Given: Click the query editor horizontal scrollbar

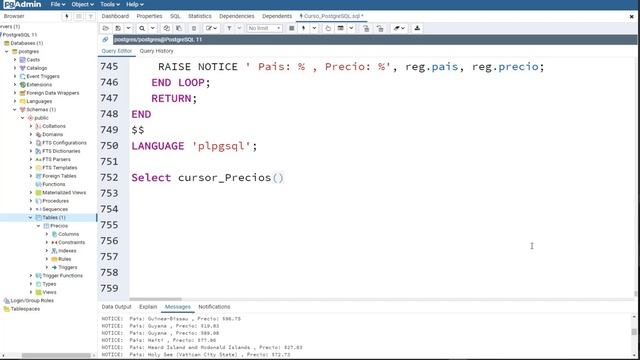Looking at the screenshot, I should (x=156, y=299).
